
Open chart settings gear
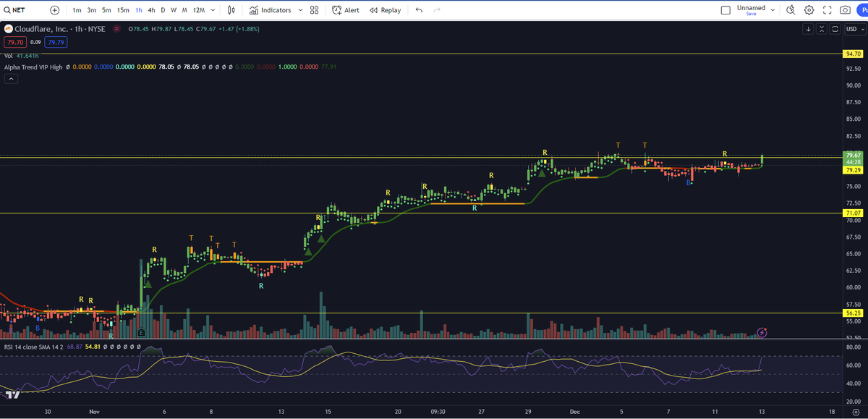click(809, 10)
